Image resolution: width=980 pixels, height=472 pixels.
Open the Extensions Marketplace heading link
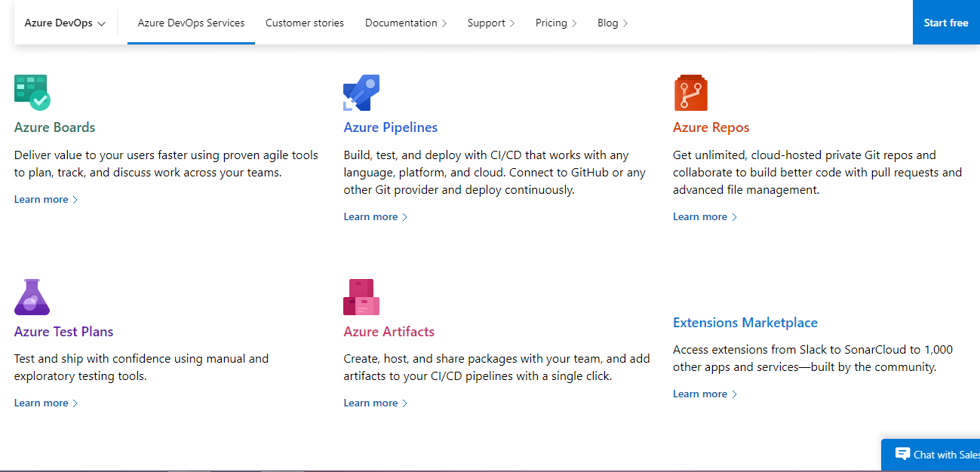[745, 323]
